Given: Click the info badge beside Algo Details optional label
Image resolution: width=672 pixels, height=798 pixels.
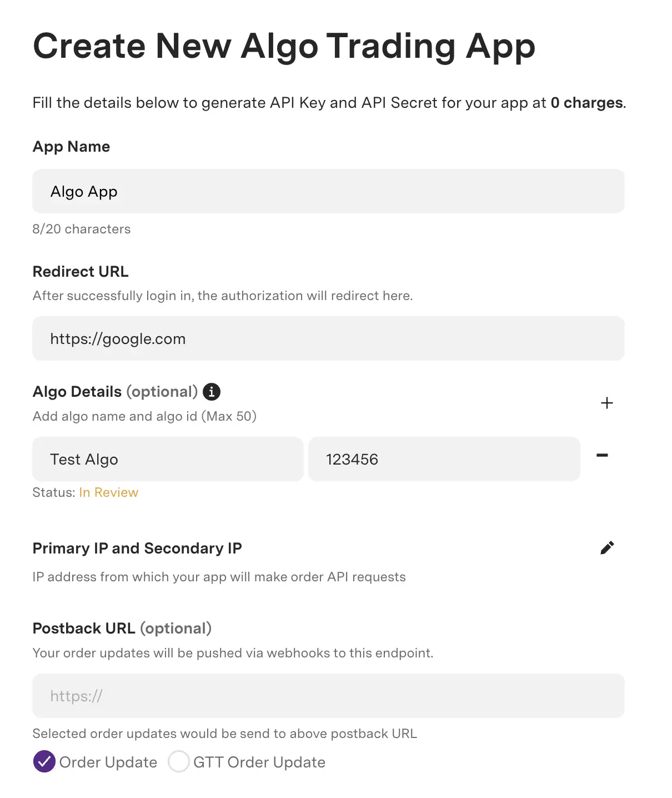Looking at the screenshot, I should pyautogui.click(x=212, y=392).
